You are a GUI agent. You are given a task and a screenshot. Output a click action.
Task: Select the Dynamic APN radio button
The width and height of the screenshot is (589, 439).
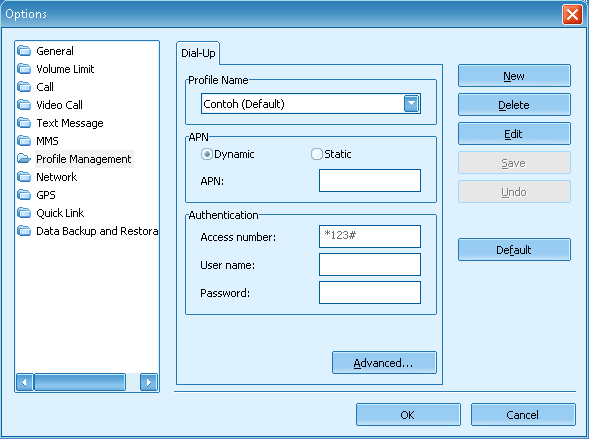pos(206,154)
